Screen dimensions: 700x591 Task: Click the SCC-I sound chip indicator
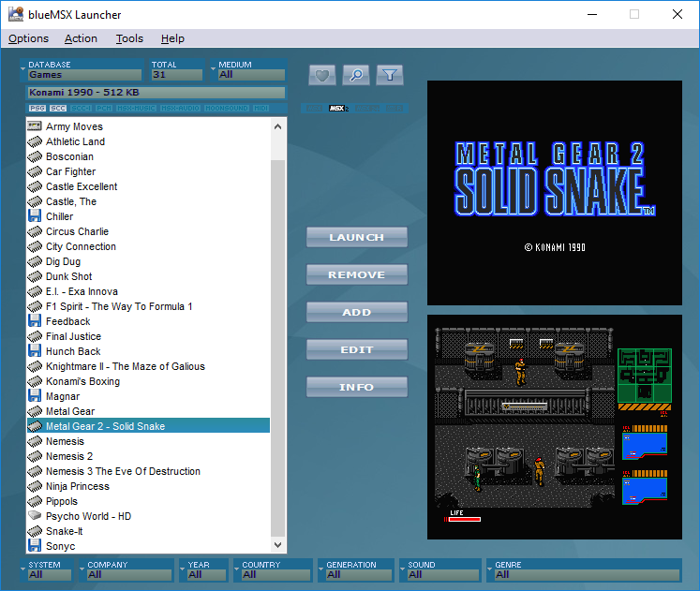pos(82,109)
